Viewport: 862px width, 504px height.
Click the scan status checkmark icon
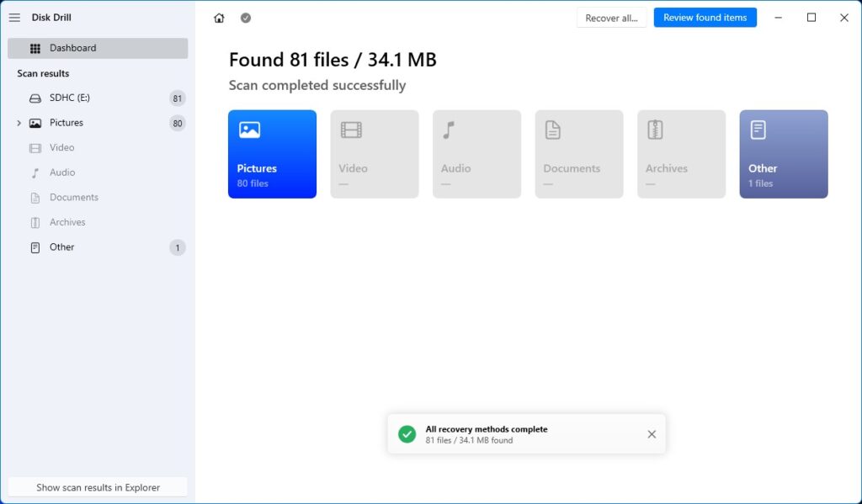click(245, 18)
